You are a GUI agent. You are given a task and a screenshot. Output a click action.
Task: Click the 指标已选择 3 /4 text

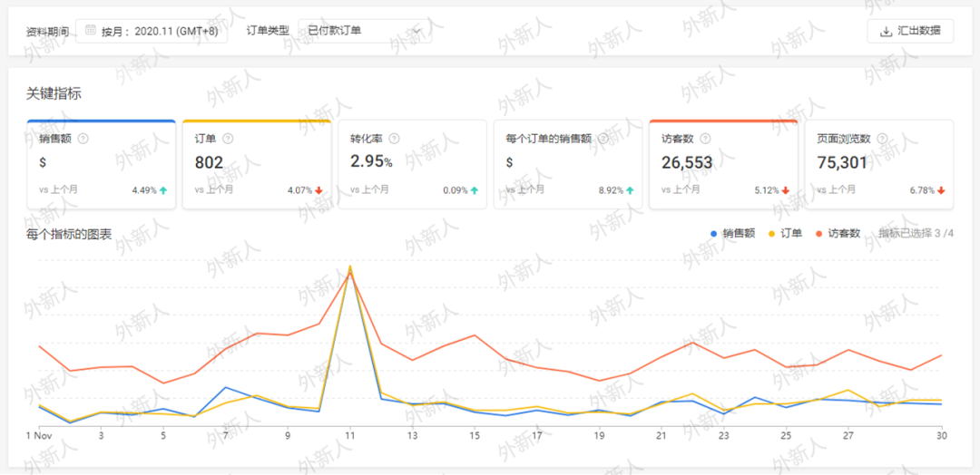(916, 234)
